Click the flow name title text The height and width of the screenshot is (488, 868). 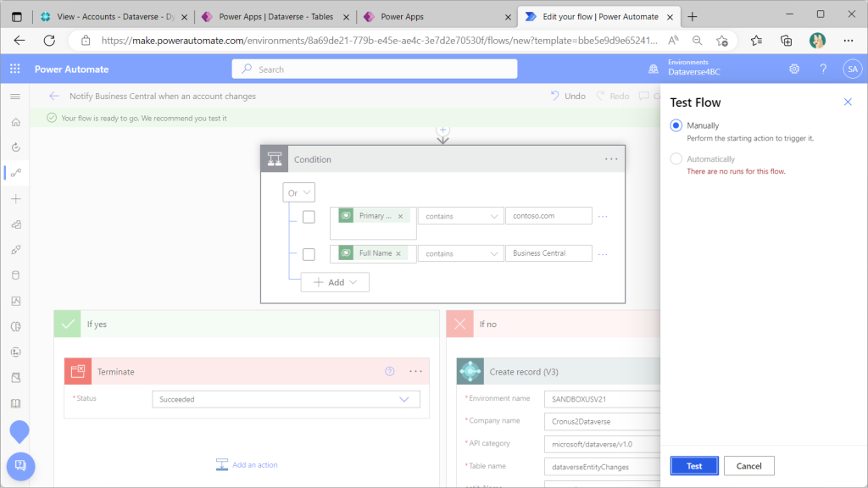click(163, 96)
